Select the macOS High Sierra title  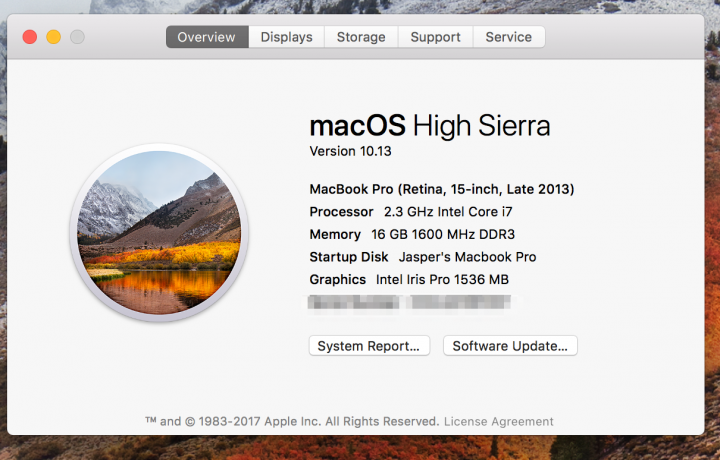pyautogui.click(x=430, y=125)
